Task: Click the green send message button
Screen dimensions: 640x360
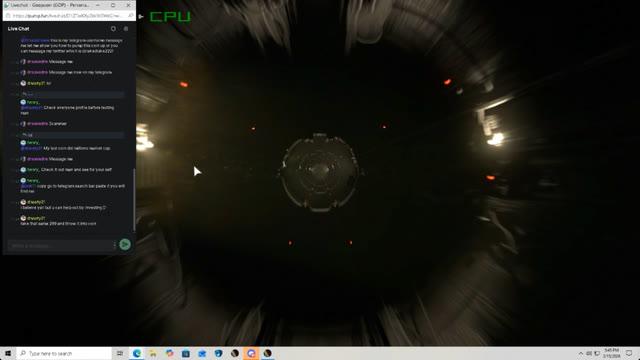Action: 125,244
